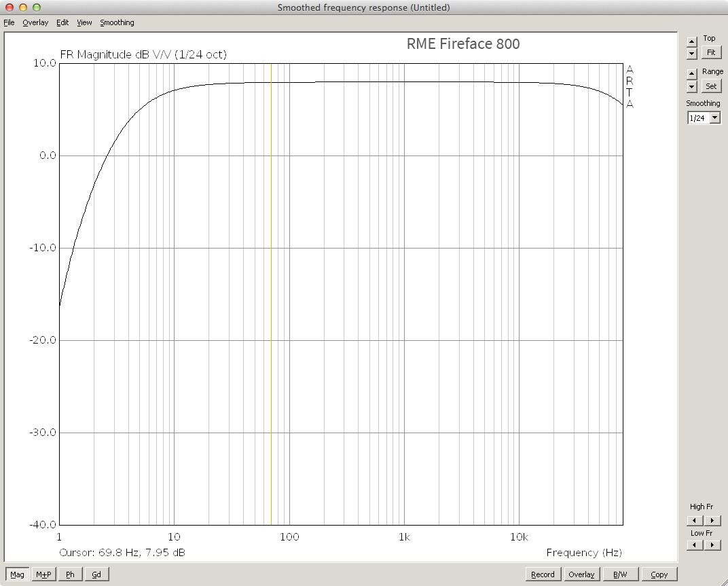Click the Range down arrow

coord(692,86)
